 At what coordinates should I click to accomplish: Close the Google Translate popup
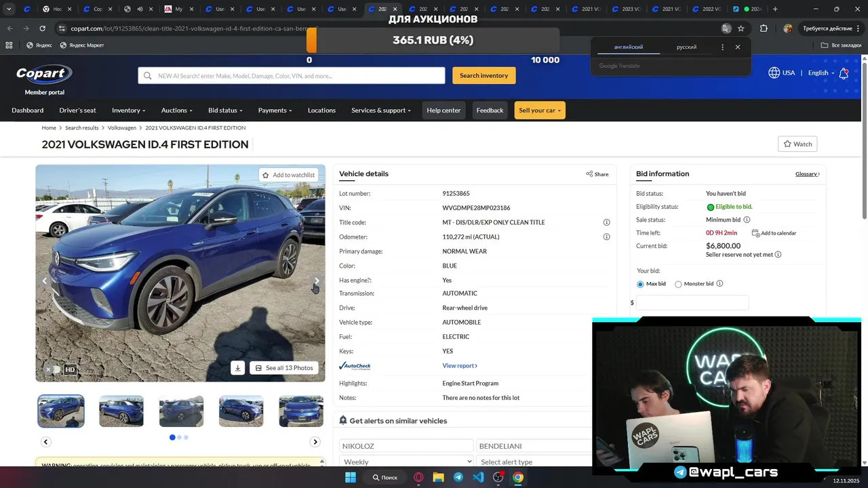[738, 47]
